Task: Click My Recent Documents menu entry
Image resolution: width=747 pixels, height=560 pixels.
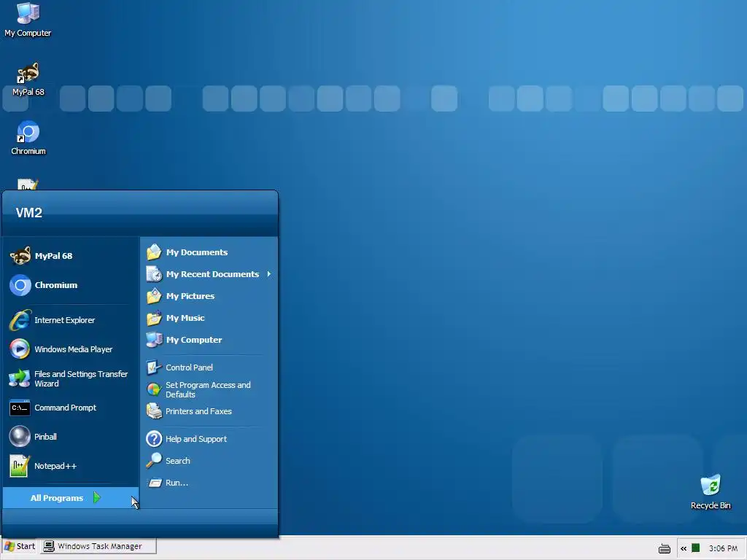Action: point(210,274)
